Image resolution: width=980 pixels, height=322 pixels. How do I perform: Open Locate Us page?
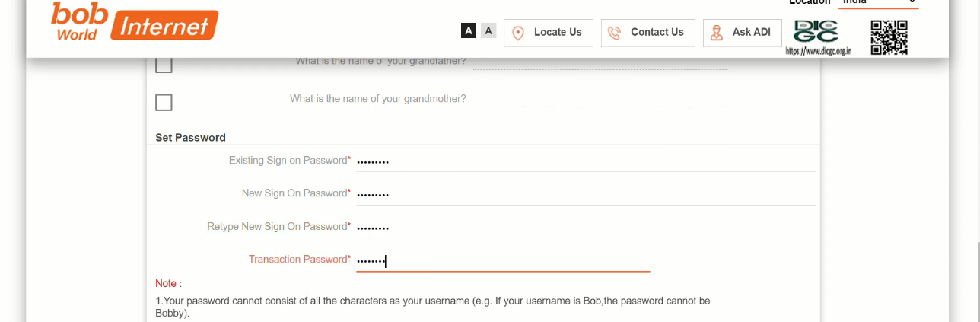point(558,32)
